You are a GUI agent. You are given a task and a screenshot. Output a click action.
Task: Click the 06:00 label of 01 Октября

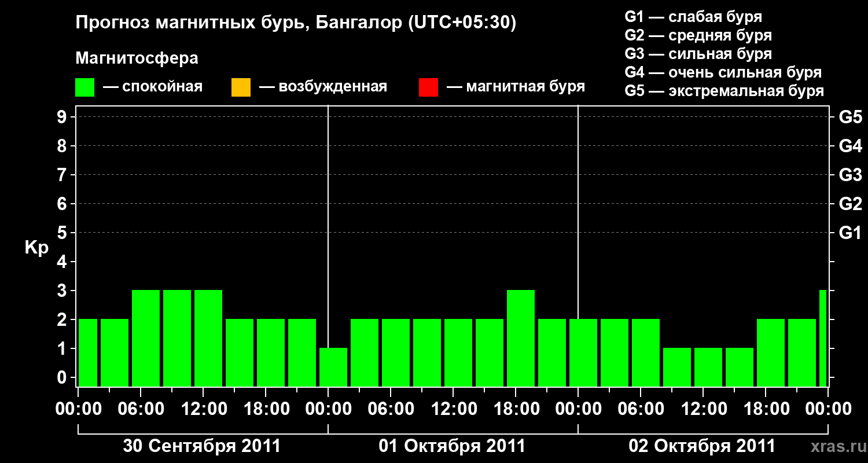click(x=391, y=409)
